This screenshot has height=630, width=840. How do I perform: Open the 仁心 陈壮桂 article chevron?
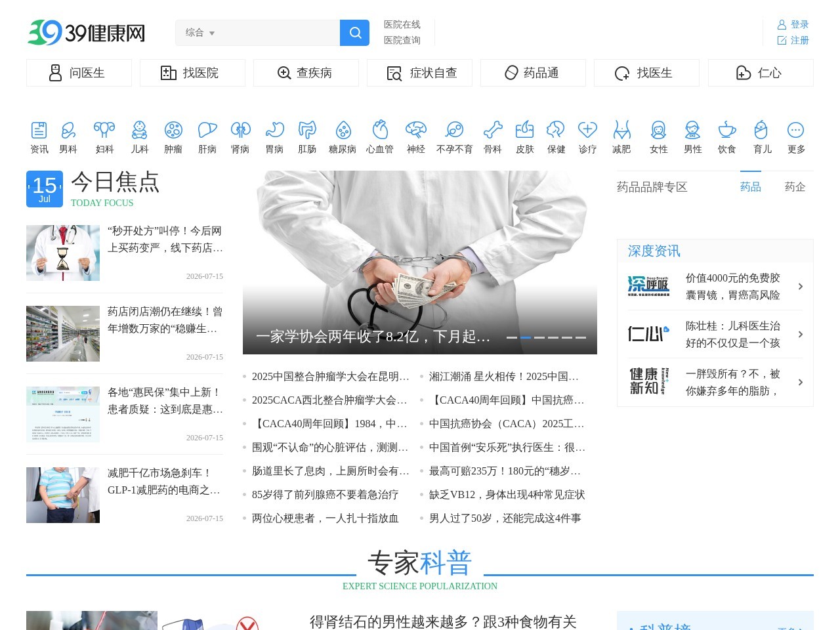(x=801, y=334)
